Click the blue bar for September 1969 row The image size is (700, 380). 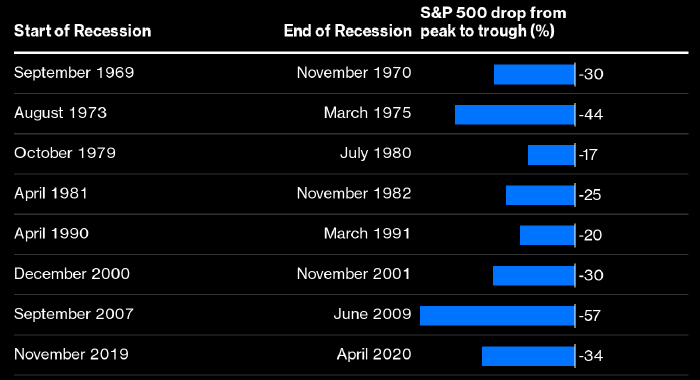(x=534, y=74)
